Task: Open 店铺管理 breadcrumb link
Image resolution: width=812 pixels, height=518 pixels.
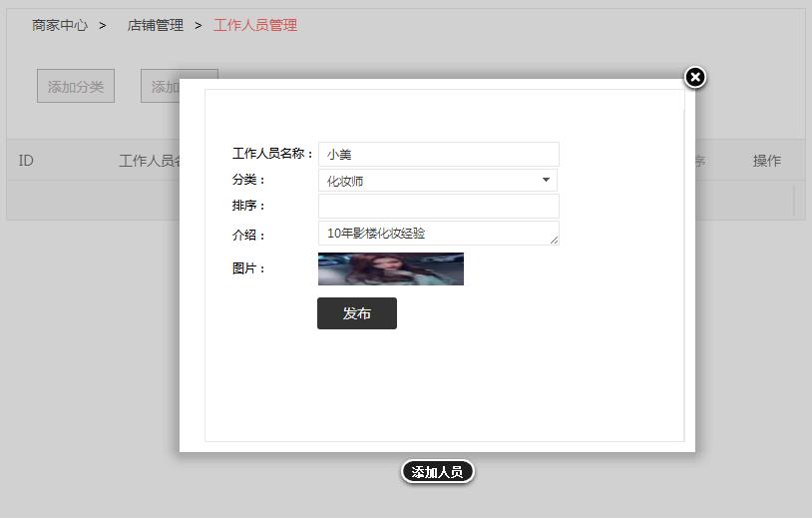Action: (x=156, y=25)
